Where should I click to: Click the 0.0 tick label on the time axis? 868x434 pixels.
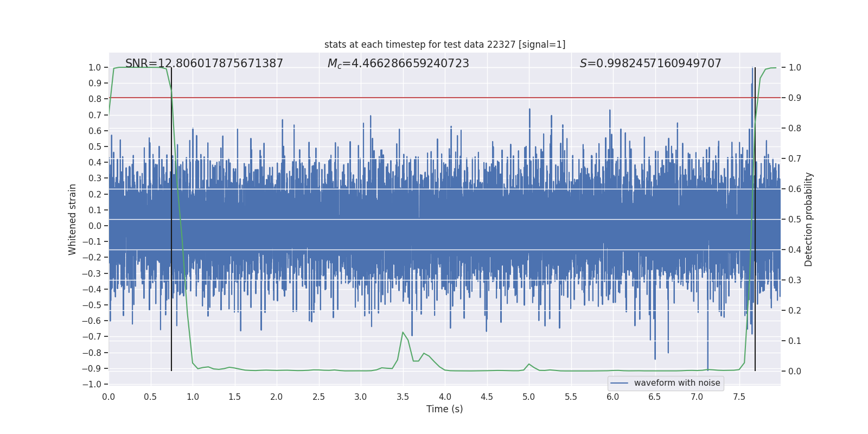click(108, 397)
